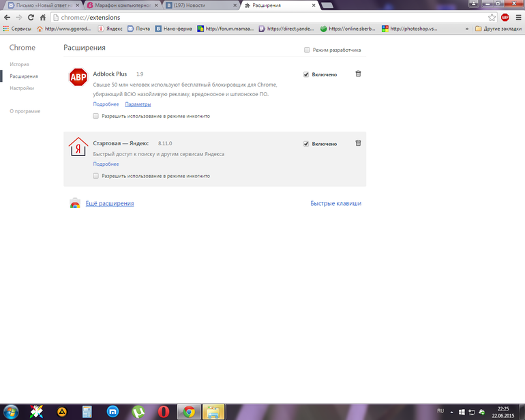Click the browser back arrow
The image size is (525, 420).
click(7, 18)
